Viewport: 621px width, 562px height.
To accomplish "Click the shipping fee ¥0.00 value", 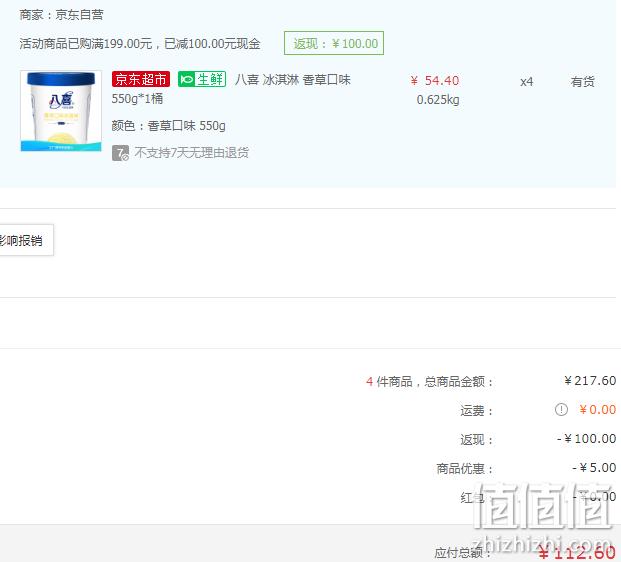I will [x=598, y=410].
